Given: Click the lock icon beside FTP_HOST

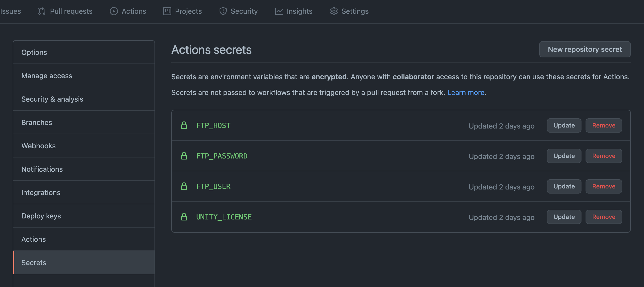Looking at the screenshot, I should pyautogui.click(x=184, y=125).
